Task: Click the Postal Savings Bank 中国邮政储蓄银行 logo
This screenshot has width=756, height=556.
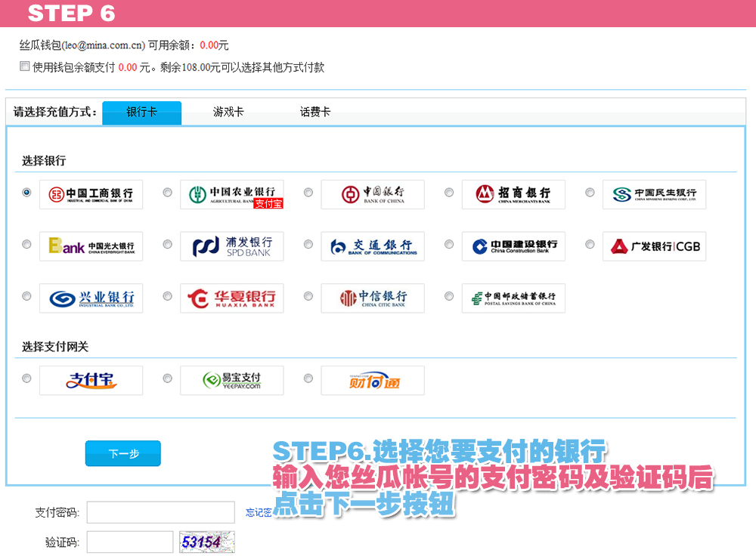Action: pos(513,298)
